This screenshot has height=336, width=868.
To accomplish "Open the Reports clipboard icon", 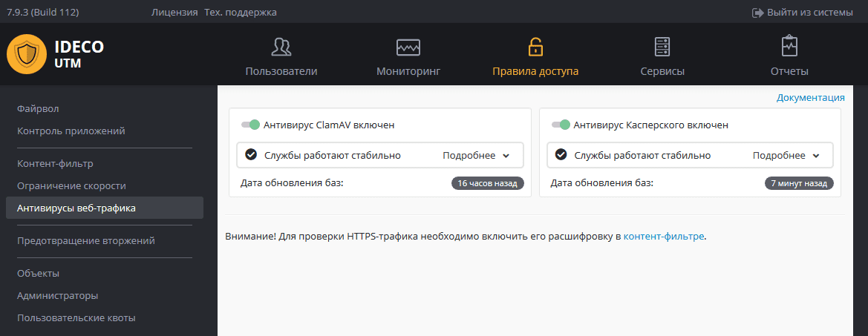I will [789, 47].
